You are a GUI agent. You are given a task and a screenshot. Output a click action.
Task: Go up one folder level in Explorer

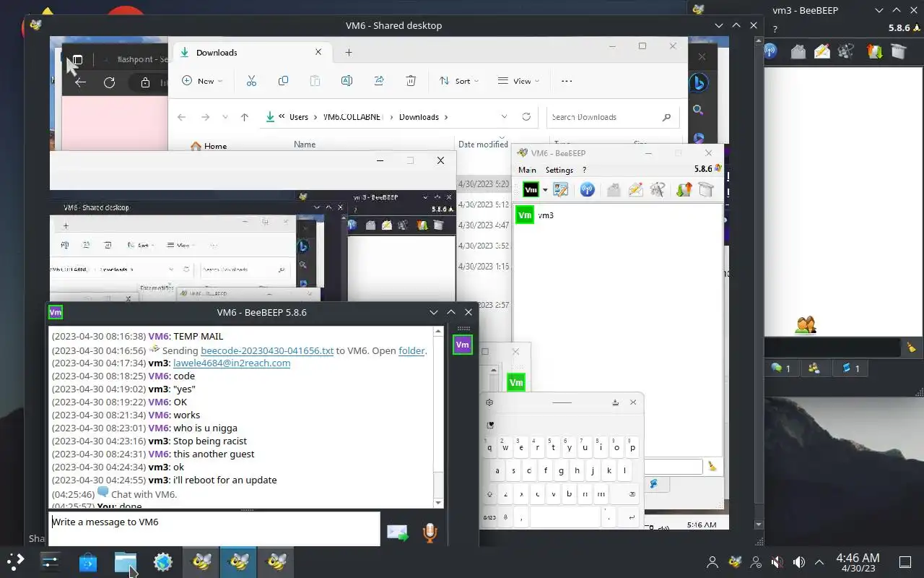pos(245,117)
